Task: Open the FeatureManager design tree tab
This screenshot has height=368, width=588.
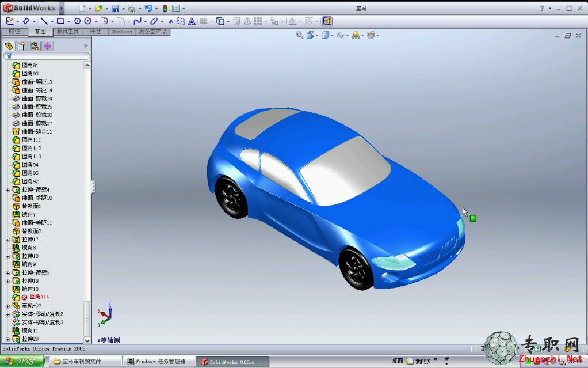Action: [x=9, y=46]
